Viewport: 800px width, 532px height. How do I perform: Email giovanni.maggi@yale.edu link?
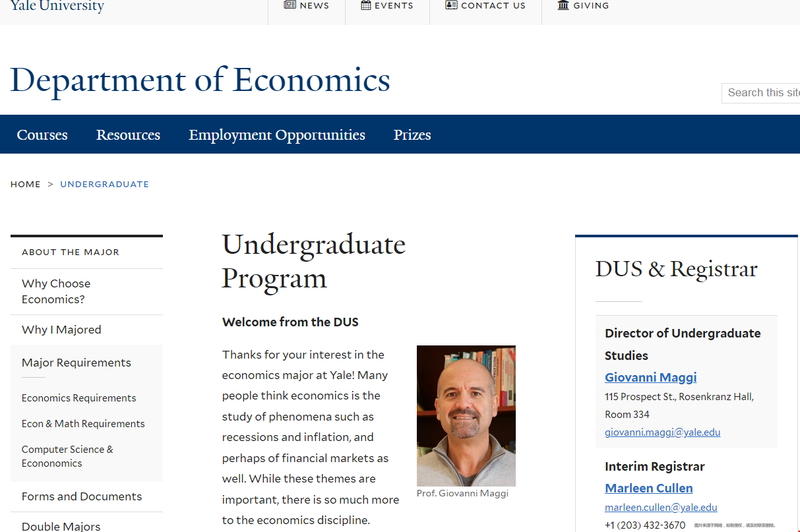pos(662,432)
